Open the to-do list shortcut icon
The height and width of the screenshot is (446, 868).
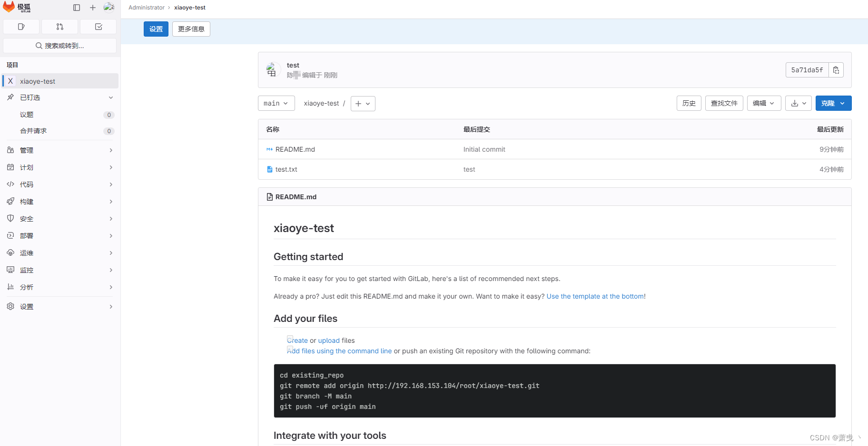(99, 27)
